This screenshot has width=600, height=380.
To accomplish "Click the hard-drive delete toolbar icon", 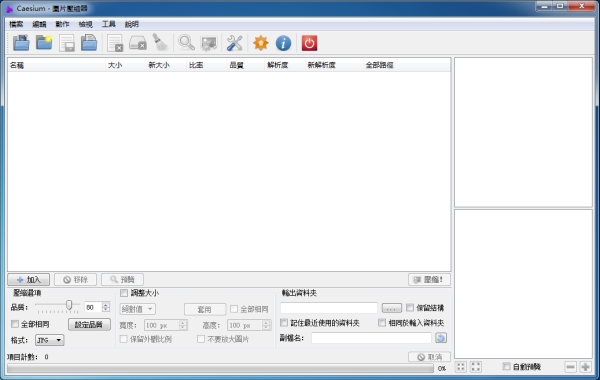I will 138,43.
